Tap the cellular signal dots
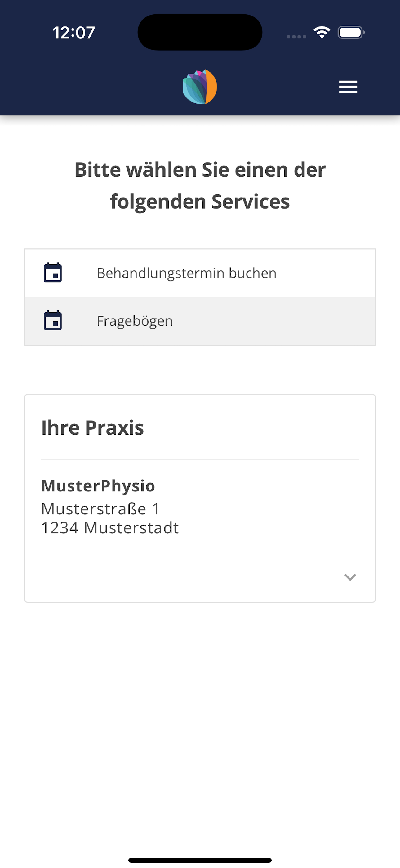 (296, 37)
